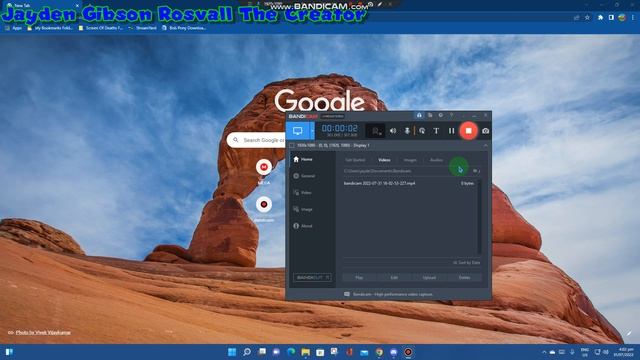Open Chrome extensions puzzle icon
Viewport: 640px width, 360px height.
[600, 18]
